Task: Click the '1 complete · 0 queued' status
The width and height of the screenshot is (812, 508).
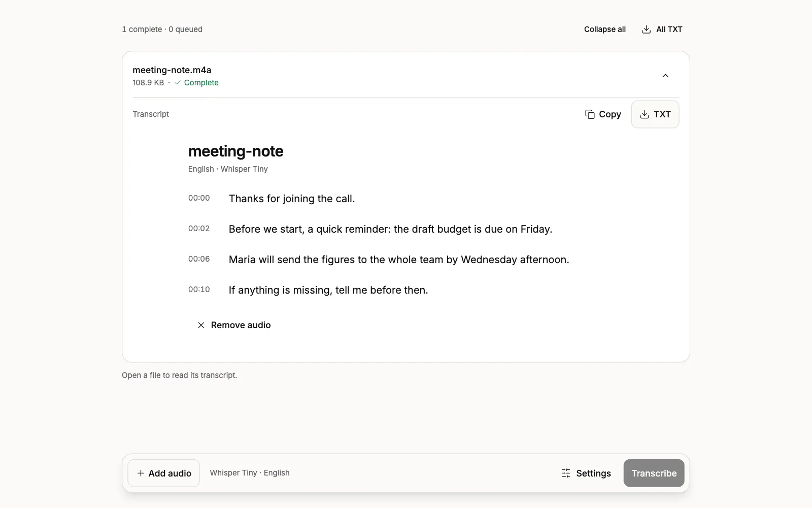Action: [162, 29]
